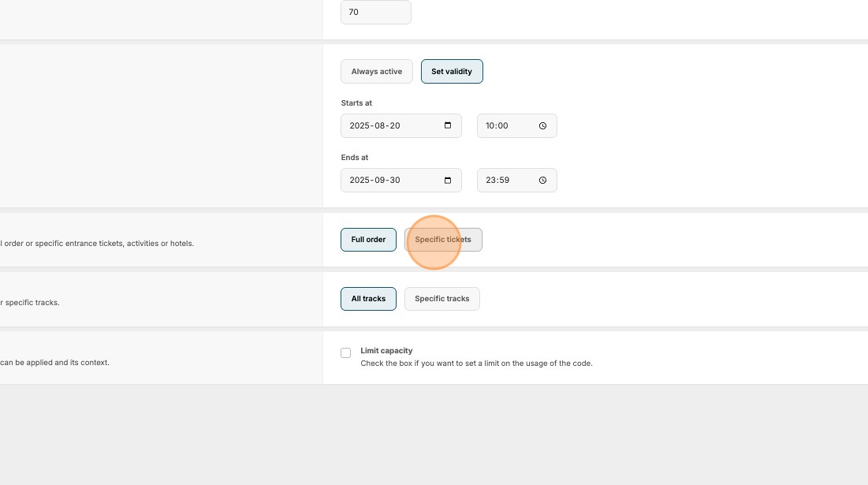Click the 'Starts at' label

pos(356,103)
